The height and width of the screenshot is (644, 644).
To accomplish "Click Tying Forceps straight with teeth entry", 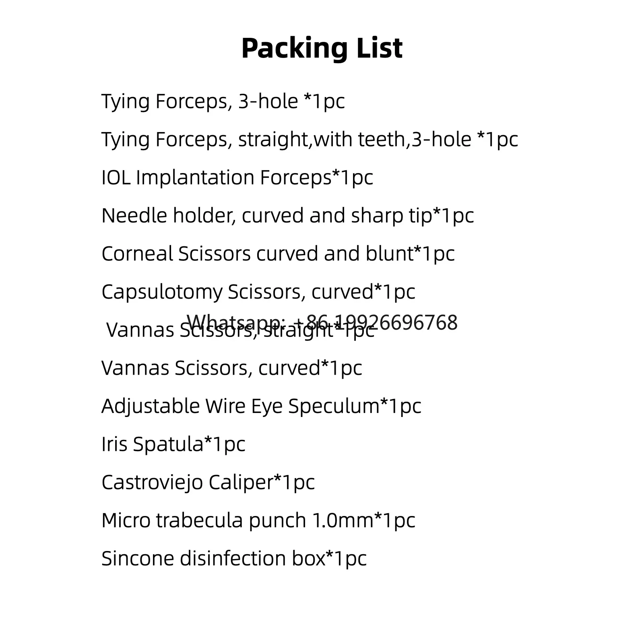I will click(310, 139).
